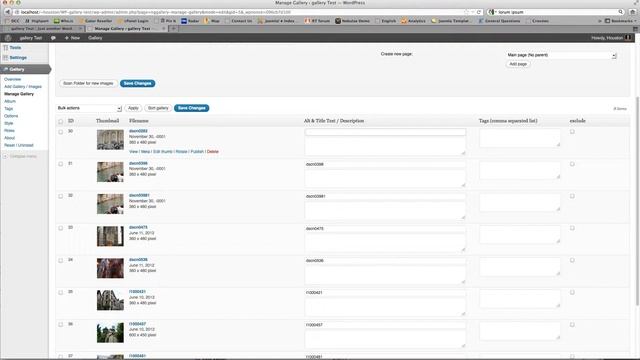The height and width of the screenshot is (360, 640).
Task: Click the browser home icon
Action: [633, 12]
